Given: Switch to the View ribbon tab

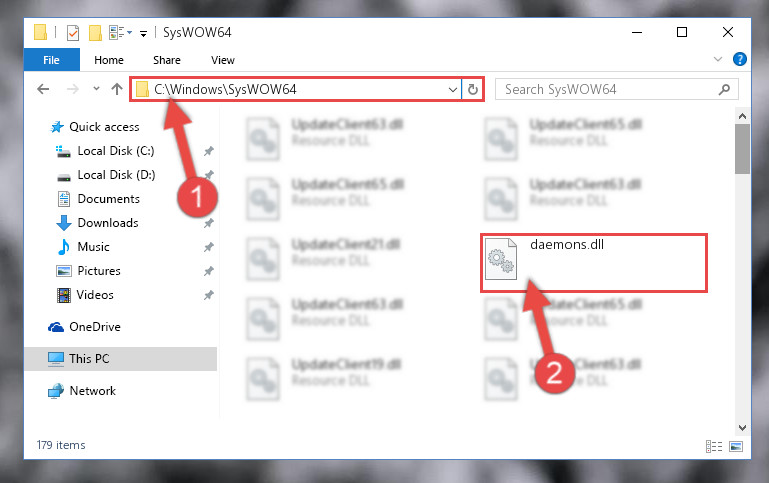Looking at the screenshot, I should coord(223,60).
